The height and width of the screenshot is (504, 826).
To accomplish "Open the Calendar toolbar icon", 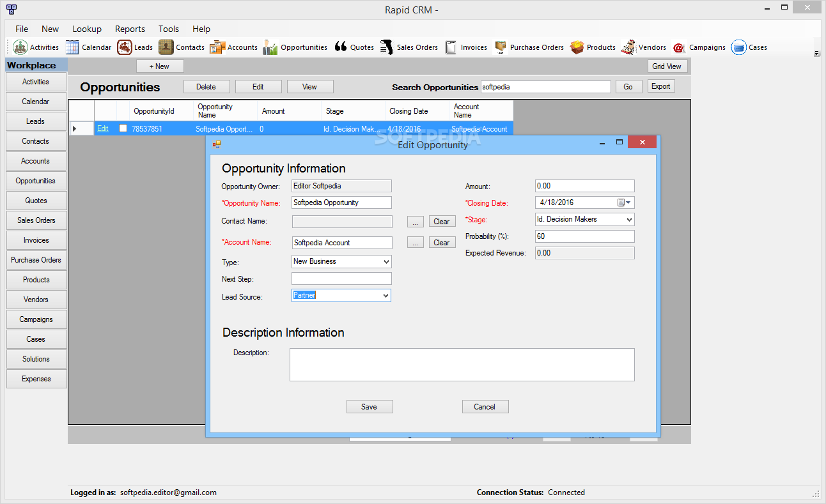I will click(72, 47).
